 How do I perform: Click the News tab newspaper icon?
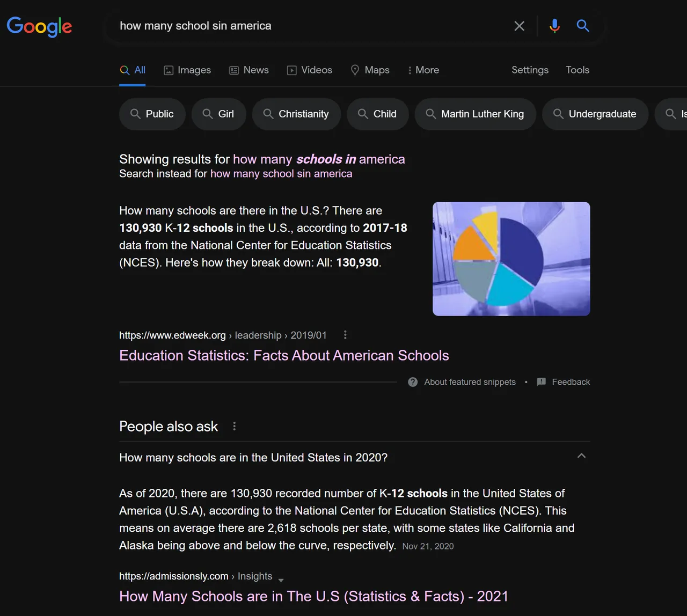tap(234, 70)
